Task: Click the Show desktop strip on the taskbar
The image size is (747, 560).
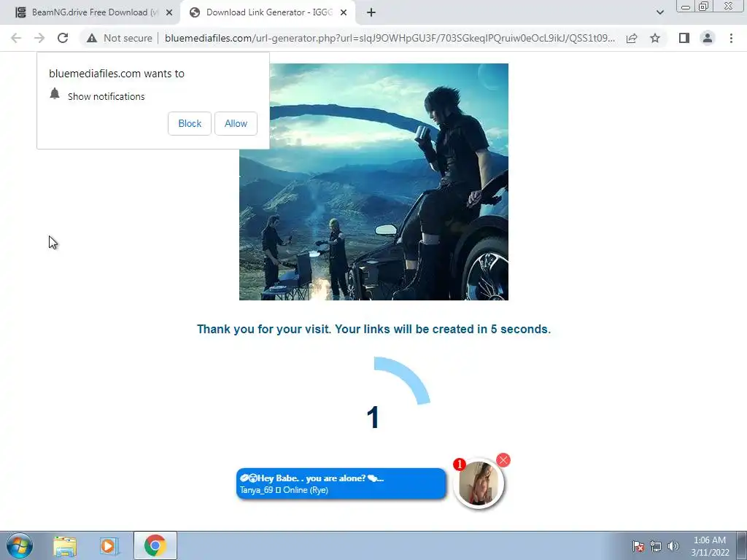Action: (x=742, y=545)
